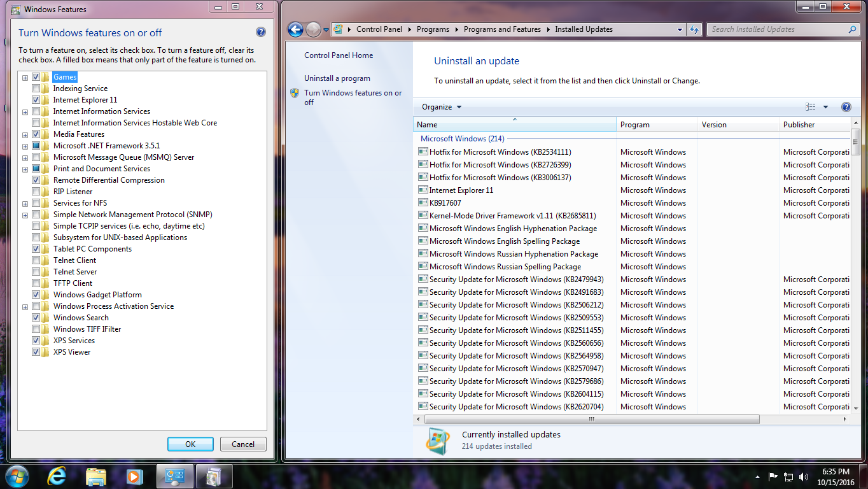Click the change view icon in updates toolbar
The width and height of the screenshot is (868, 489).
pos(810,107)
